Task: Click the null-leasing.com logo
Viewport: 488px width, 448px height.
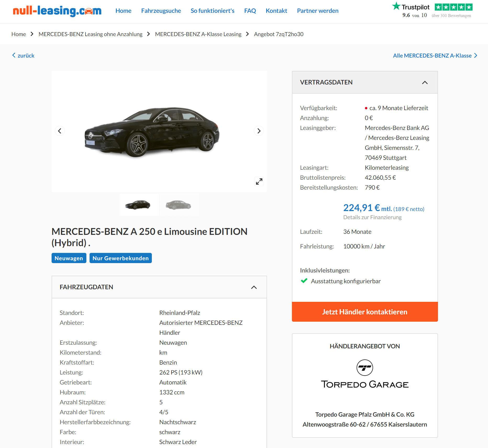Action: point(57,11)
